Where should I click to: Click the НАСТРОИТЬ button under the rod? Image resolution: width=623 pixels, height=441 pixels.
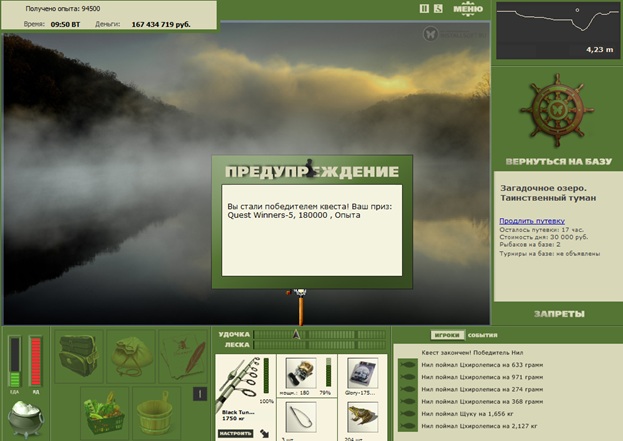tap(235, 433)
